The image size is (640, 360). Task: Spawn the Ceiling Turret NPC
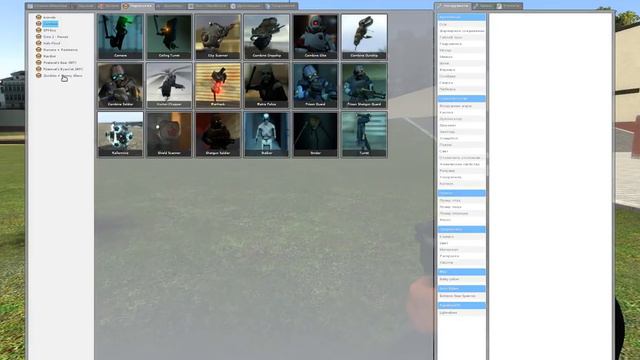(169, 37)
